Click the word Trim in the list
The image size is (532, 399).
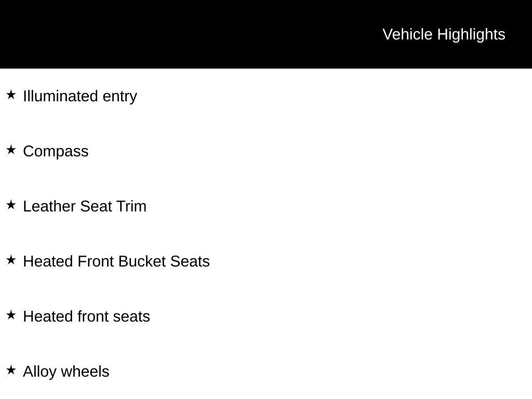[x=131, y=206]
